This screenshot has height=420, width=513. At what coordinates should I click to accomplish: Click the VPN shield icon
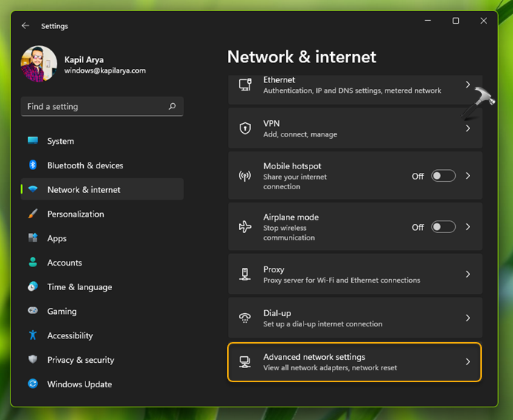click(x=245, y=128)
